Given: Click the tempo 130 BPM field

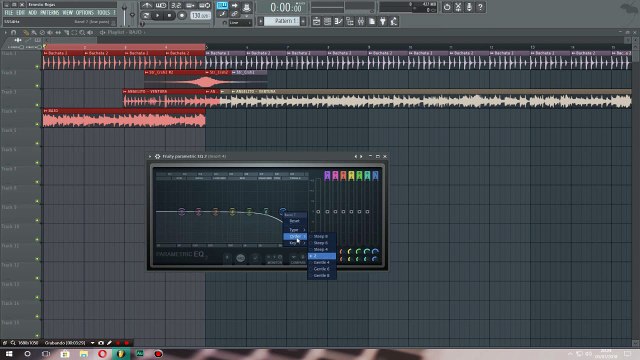Looking at the screenshot, I should 200,16.
